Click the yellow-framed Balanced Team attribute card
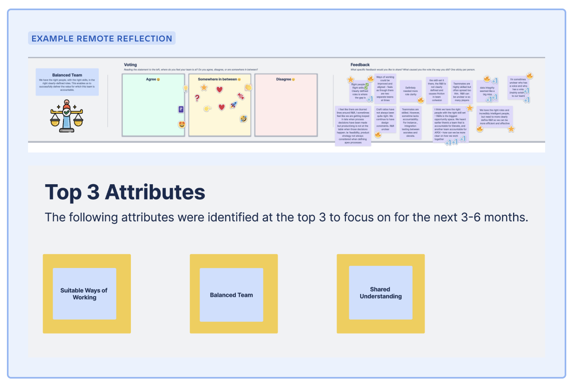Image resolution: width=574 pixels, height=392 pixels. point(231,295)
